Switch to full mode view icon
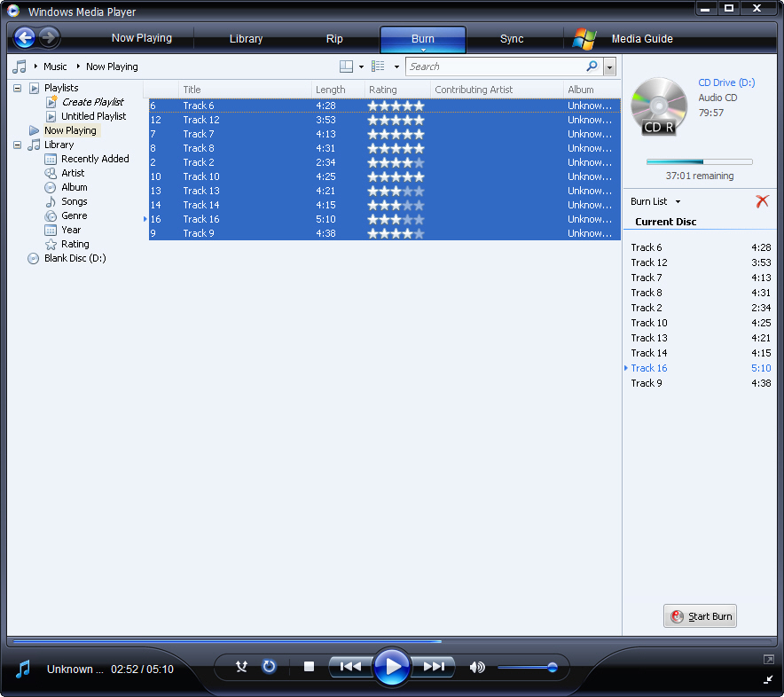 (x=769, y=660)
